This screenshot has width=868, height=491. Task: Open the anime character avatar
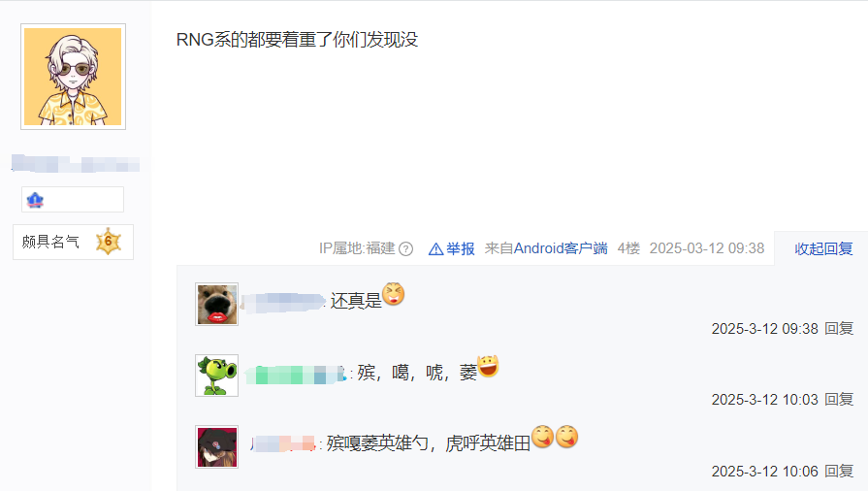click(x=217, y=446)
